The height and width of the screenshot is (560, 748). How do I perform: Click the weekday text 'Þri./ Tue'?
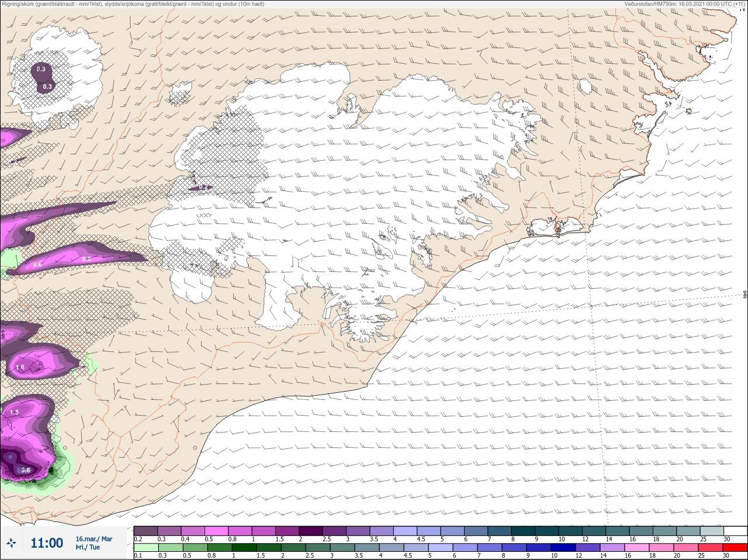(x=88, y=547)
